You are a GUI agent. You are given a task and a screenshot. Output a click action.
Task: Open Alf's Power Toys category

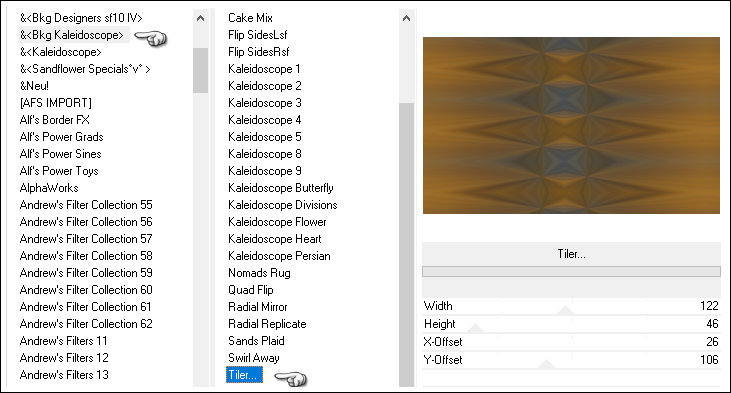pos(59,171)
